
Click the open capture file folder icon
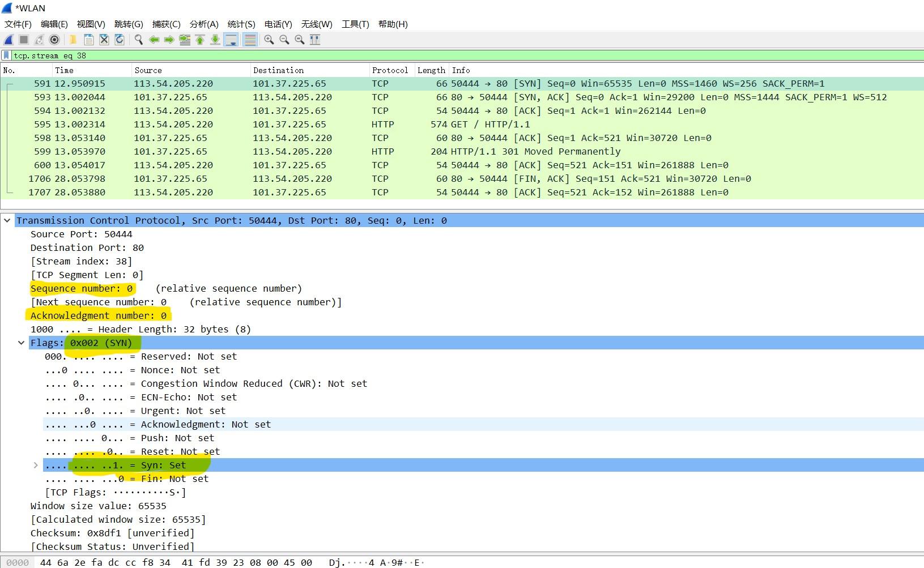pos(73,40)
